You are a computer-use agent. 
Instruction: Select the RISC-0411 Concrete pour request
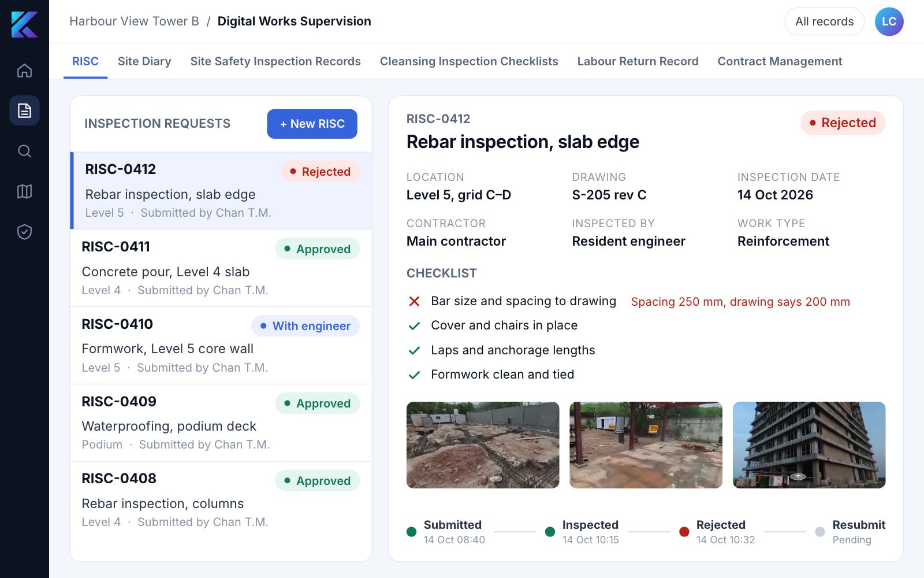point(221,268)
